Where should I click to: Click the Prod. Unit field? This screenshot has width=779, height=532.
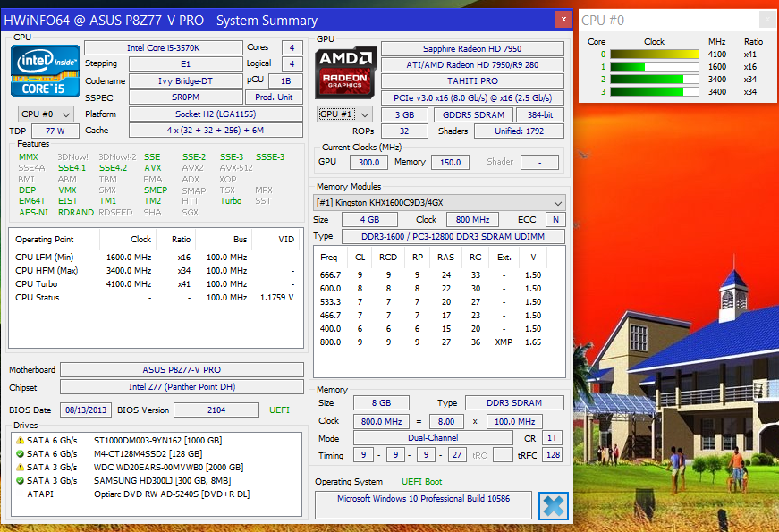pos(274,97)
